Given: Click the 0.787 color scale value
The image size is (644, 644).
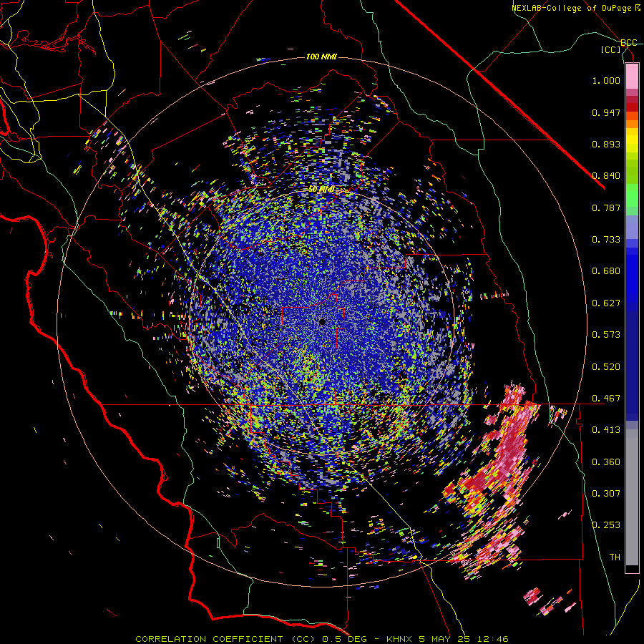Looking at the screenshot, I should (x=606, y=208).
